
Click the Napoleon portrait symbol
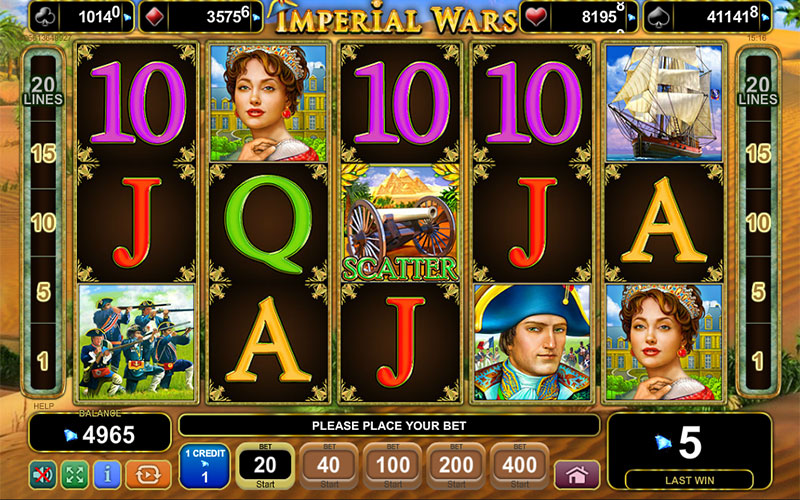(532, 342)
